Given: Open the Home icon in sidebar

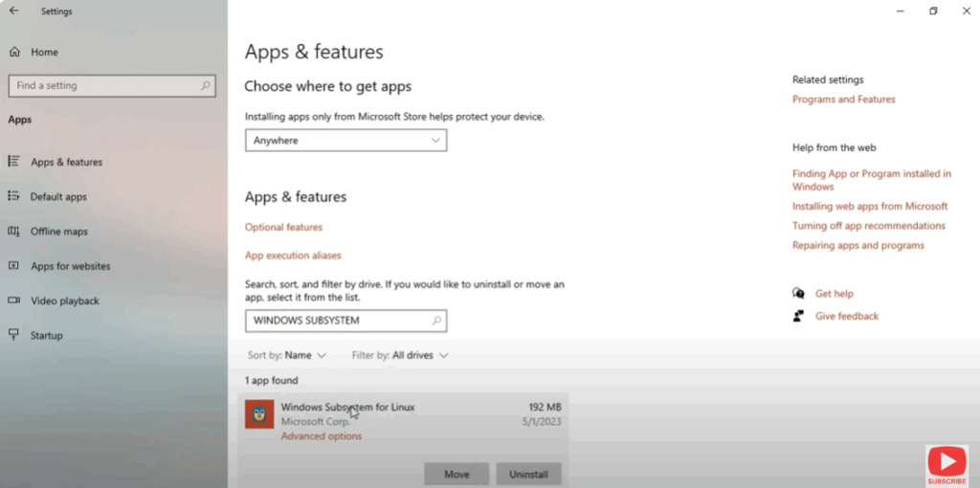Looking at the screenshot, I should point(14,52).
